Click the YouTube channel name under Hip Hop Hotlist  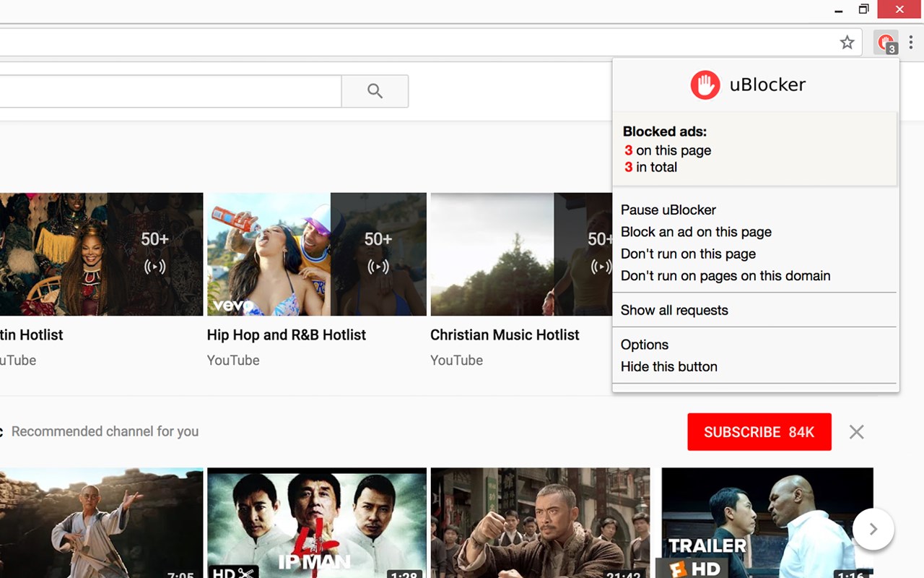(x=233, y=361)
